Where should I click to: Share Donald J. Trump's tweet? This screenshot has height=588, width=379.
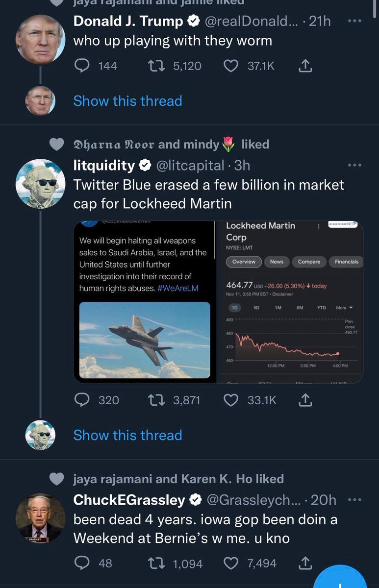[305, 65]
